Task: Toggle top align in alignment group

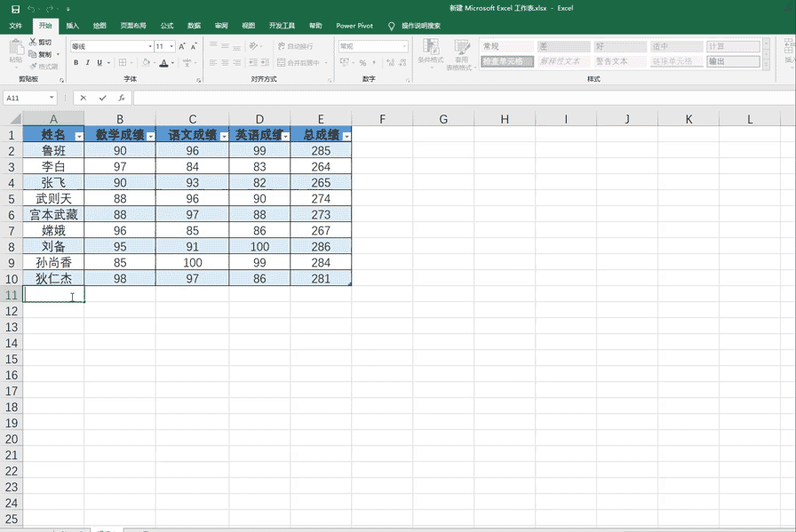Action: coord(213,45)
